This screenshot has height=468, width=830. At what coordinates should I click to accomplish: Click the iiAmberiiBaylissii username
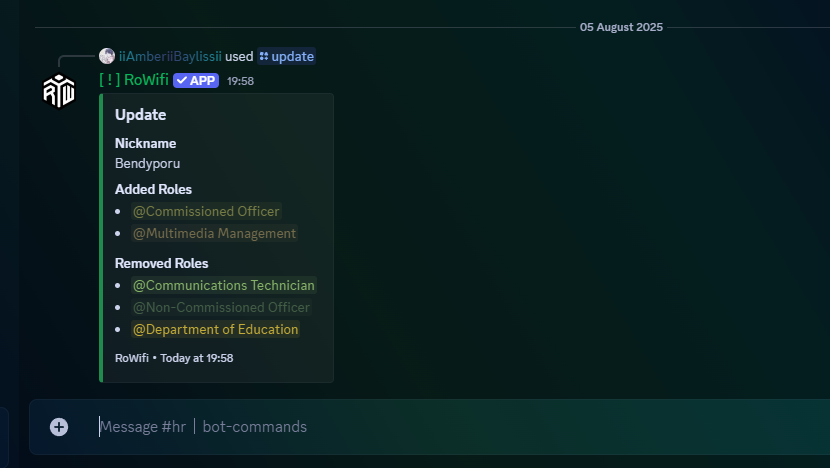coord(170,56)
